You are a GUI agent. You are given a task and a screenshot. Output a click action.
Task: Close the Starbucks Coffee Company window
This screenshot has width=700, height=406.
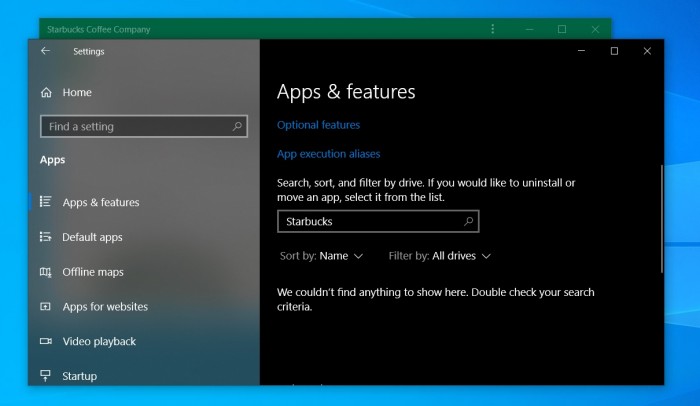(595, 29)
